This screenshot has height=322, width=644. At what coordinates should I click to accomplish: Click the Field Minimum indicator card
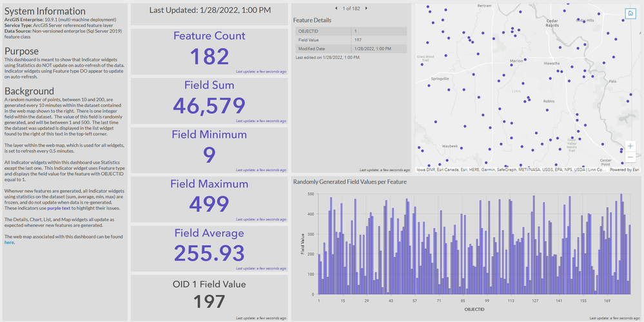pos(209,150)
